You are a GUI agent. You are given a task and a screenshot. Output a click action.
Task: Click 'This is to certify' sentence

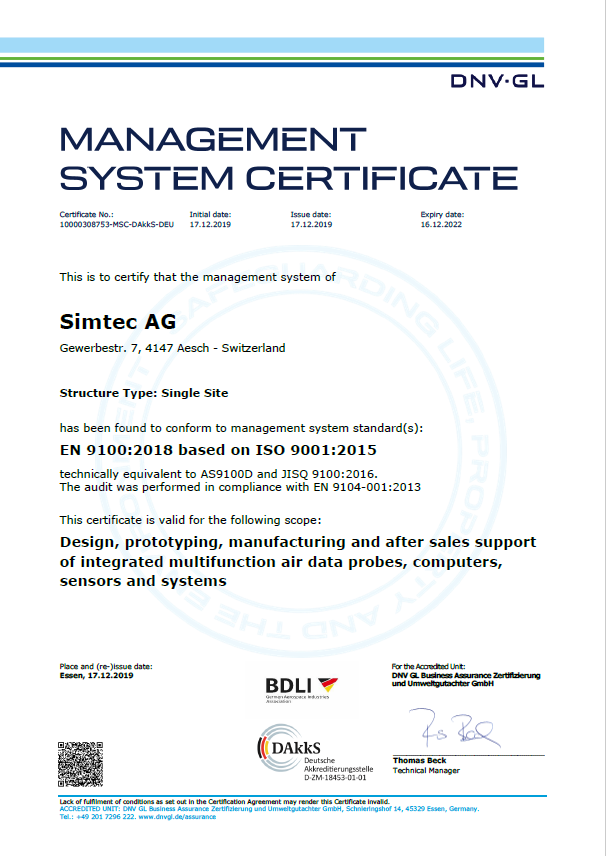(x=198, y=277)
